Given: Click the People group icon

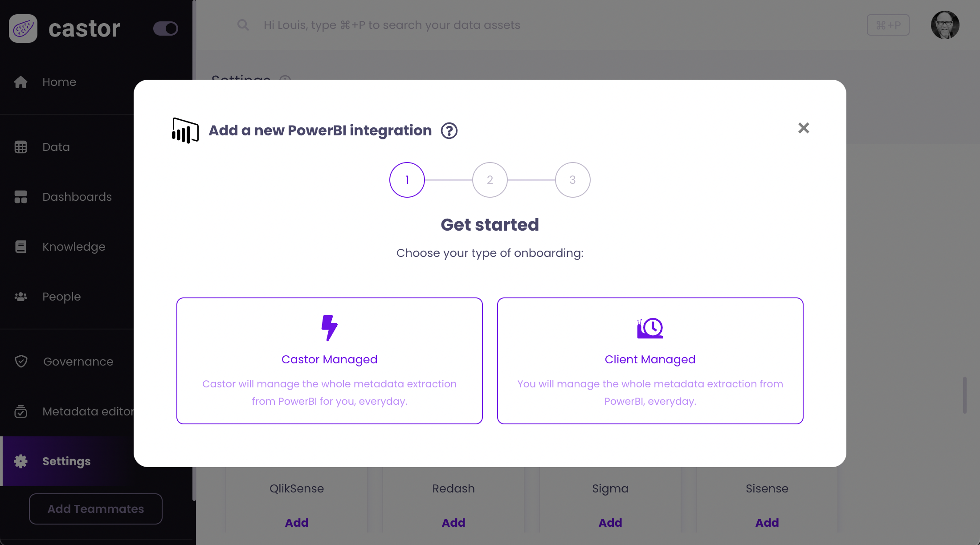Looking at the screenshot, I should tap(21, 297).
